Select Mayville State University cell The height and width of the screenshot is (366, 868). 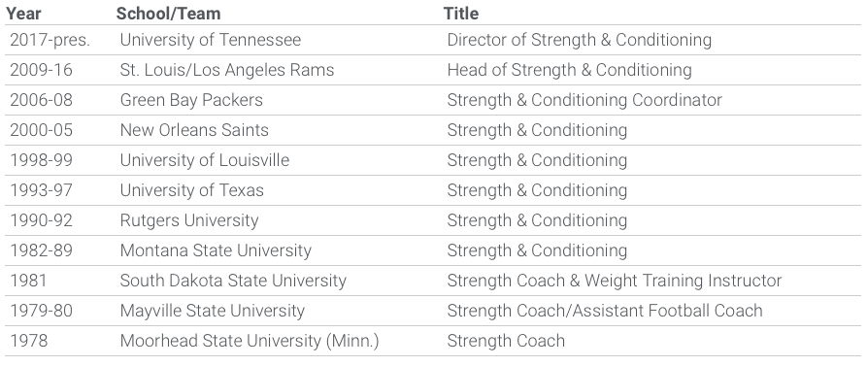pos(212,311)
